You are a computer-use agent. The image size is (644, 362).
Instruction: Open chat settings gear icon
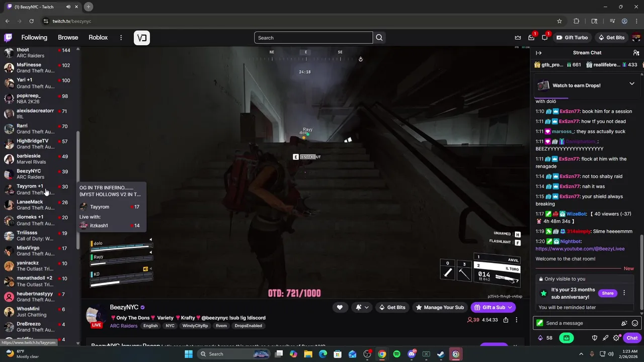click(616, 338)
